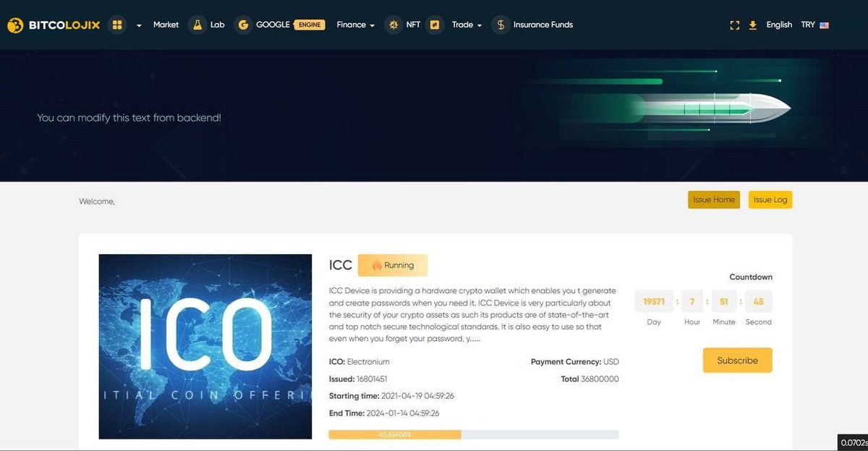Open the Market menu item

tap(166, 24)
